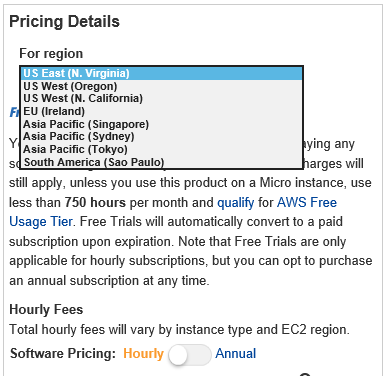
Task: Toggle the Software Pricing hourly/annual switch
Action: coord(189,355)
